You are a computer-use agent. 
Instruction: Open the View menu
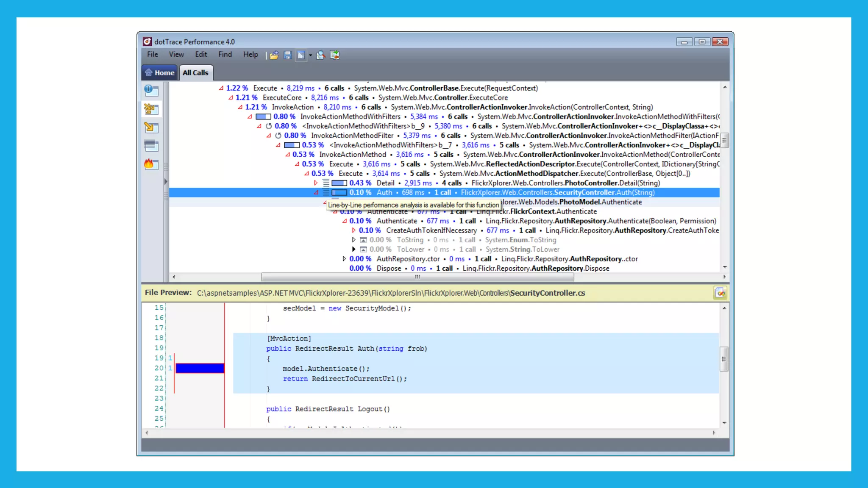(x=176, y=54)
